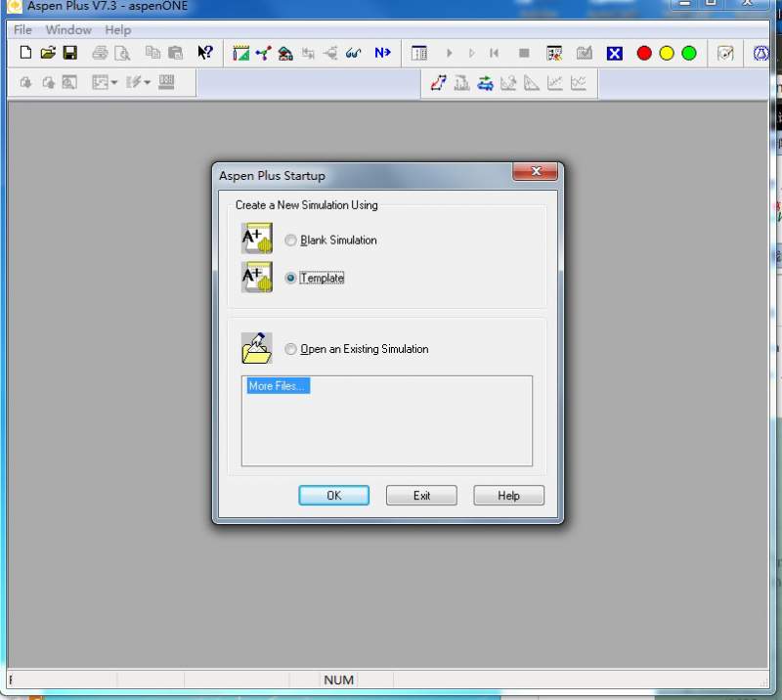Click the Paste clipboard icon
782x700 pixels.
[175, 53]
